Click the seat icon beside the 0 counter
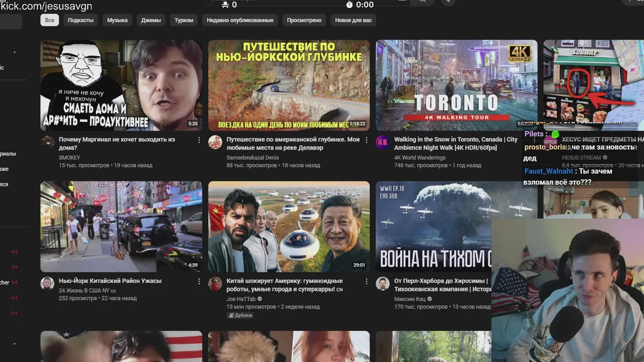This screenshot has height=362, width=644. click(x=225, y=5)
